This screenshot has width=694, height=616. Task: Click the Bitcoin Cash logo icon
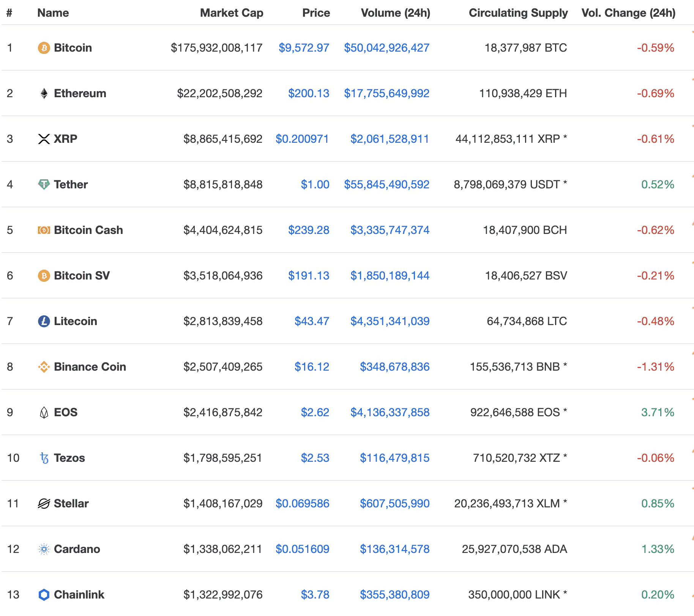(x=44, y=230)
